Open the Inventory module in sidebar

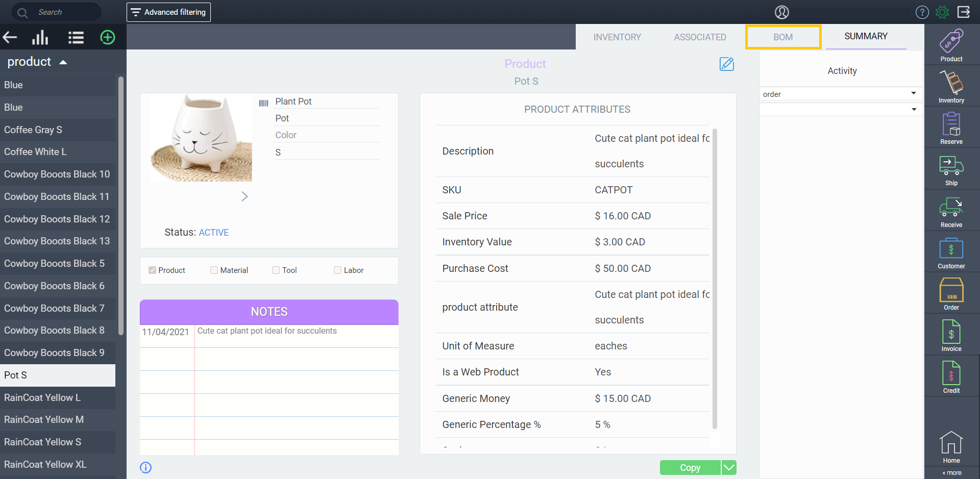point(951,87)
